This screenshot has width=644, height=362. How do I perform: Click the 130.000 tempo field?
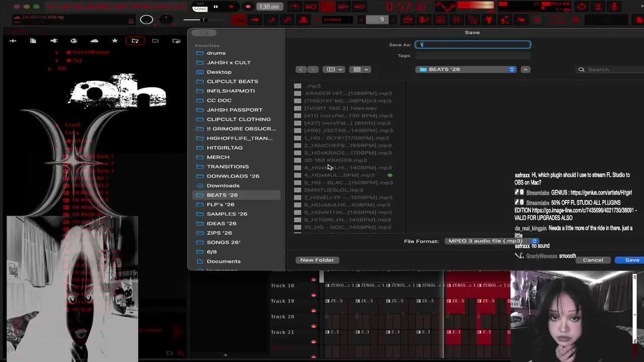(x=269, y=7)
